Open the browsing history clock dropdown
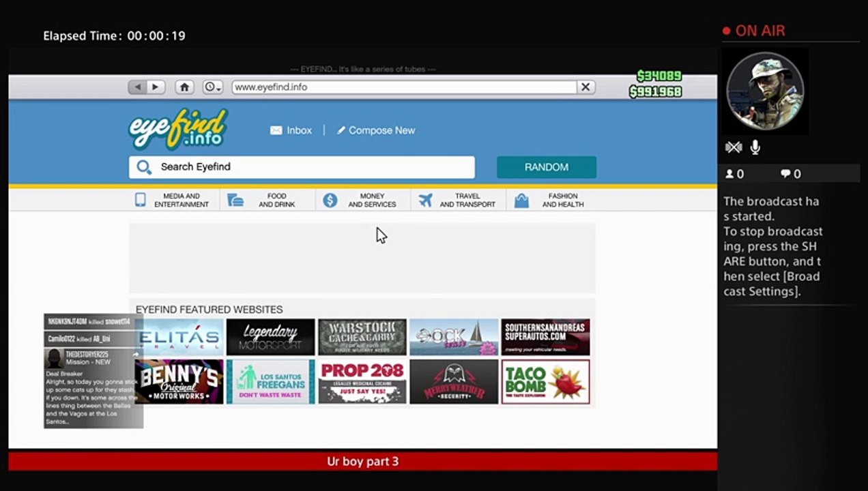 point(213,87)
